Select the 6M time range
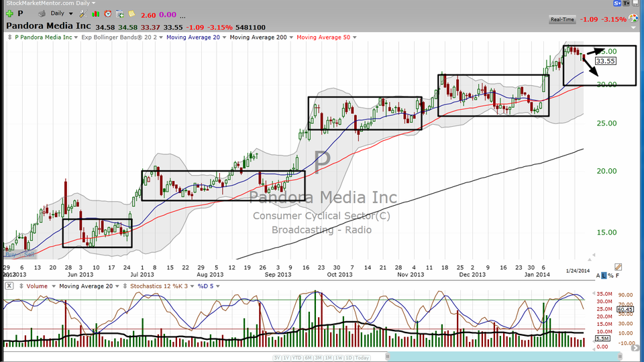Screen dimensions: 644x362 [308, 358]
